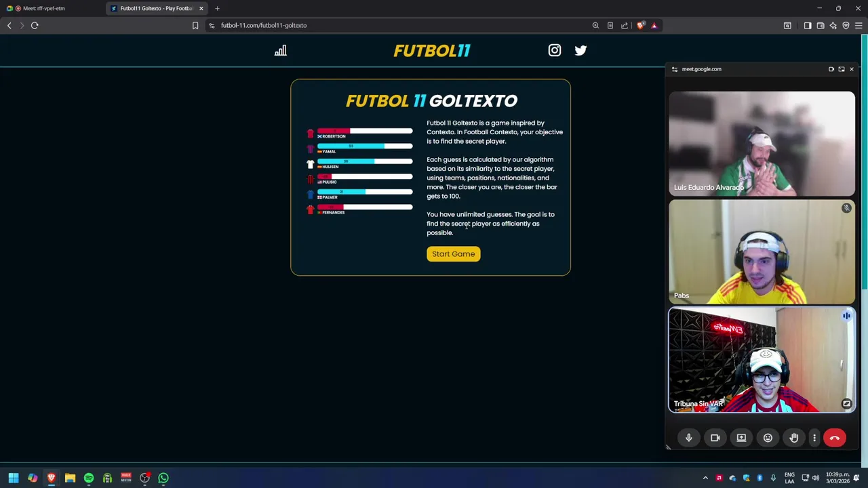
Task: Leave the Meet call
Action: point(835,438)
